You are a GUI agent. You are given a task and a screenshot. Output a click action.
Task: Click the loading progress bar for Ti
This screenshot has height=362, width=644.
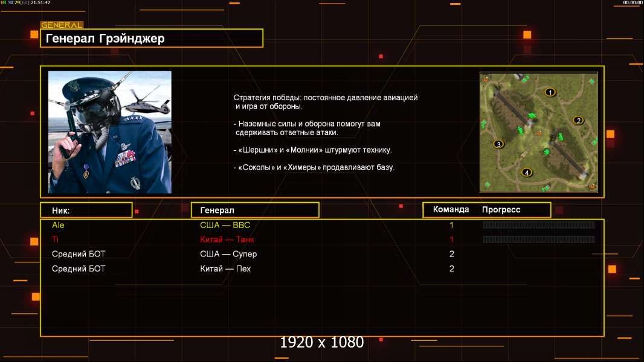pyautogui.click(x=539, y=240)
